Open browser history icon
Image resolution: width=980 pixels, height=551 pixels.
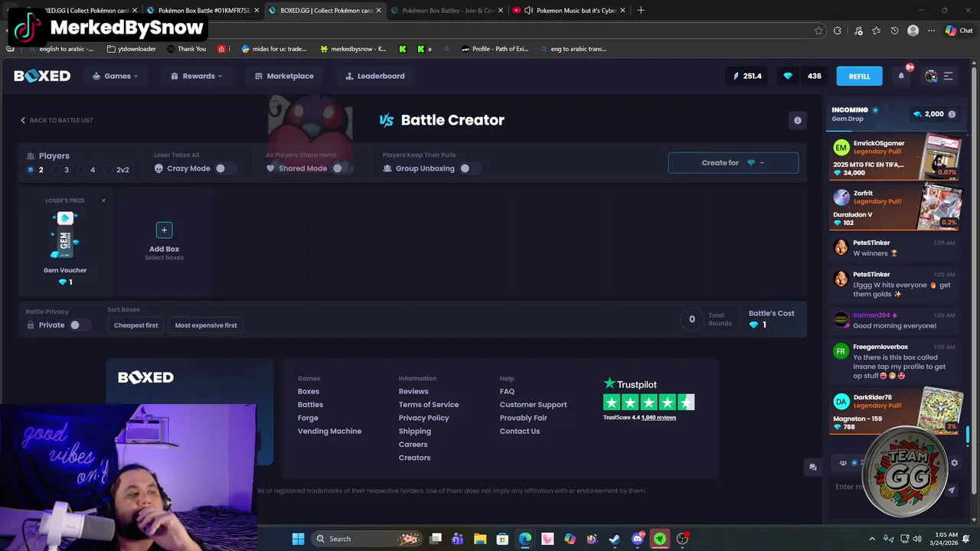[x=894, y=31]
